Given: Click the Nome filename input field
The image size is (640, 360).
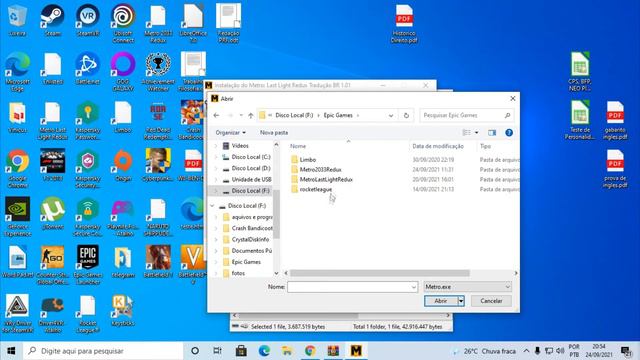Looking at the screenshot, I should pos(349,287).
